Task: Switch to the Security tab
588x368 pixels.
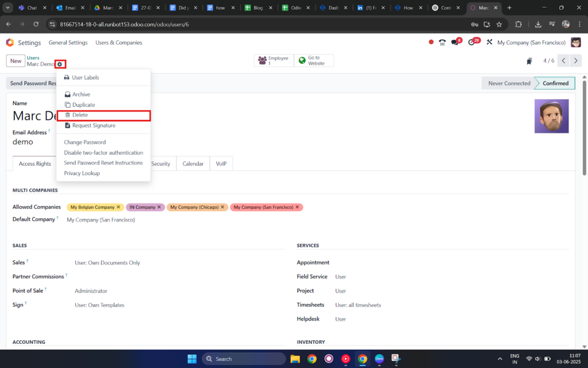Action: (x=161, y=163)
